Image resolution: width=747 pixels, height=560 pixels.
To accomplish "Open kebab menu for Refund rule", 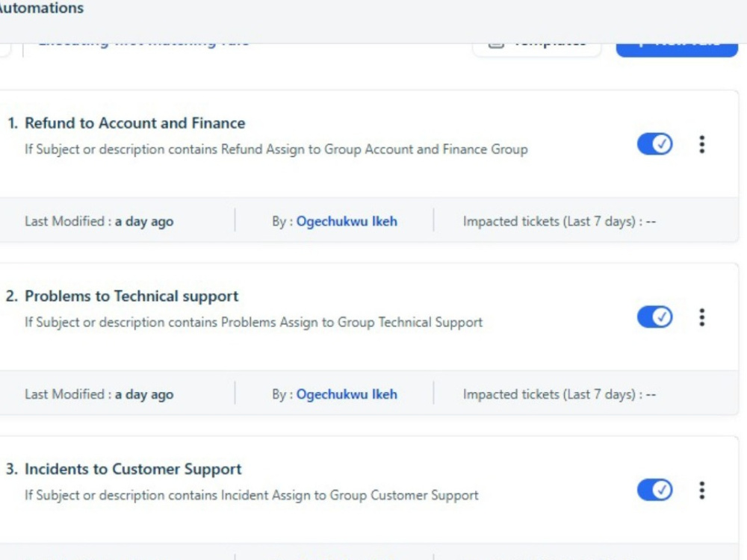I will point(701,144).
